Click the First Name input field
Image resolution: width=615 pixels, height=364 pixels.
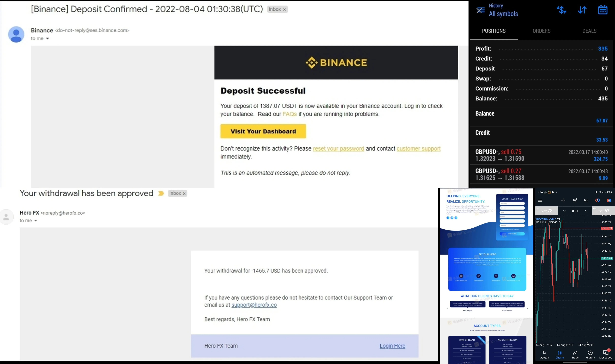point(512,203)
